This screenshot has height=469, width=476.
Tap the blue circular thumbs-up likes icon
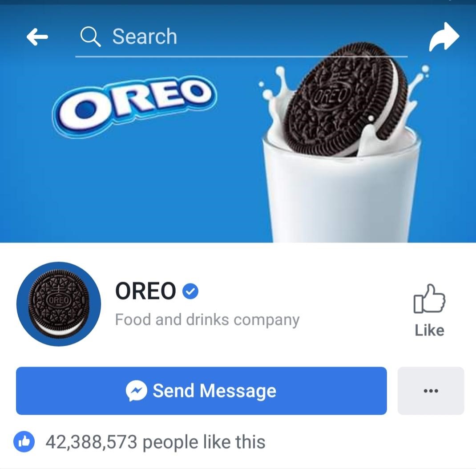coord(24,442)
